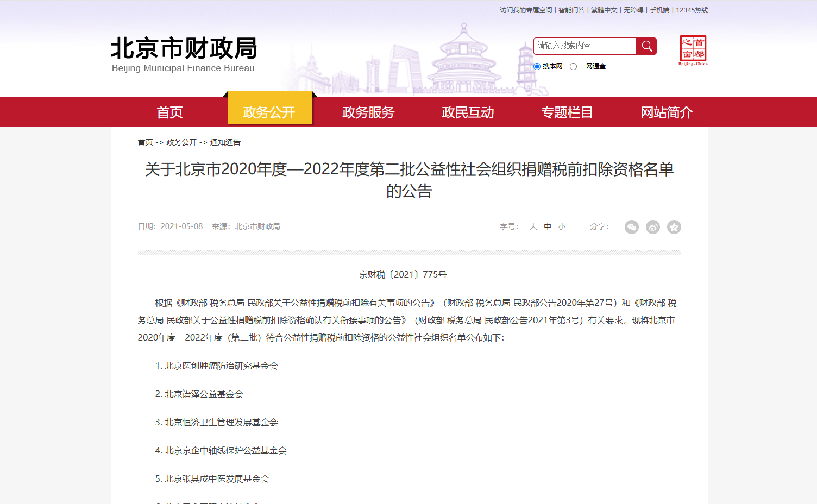Open the 专题栏目 navigation tab

coord(567,112)
